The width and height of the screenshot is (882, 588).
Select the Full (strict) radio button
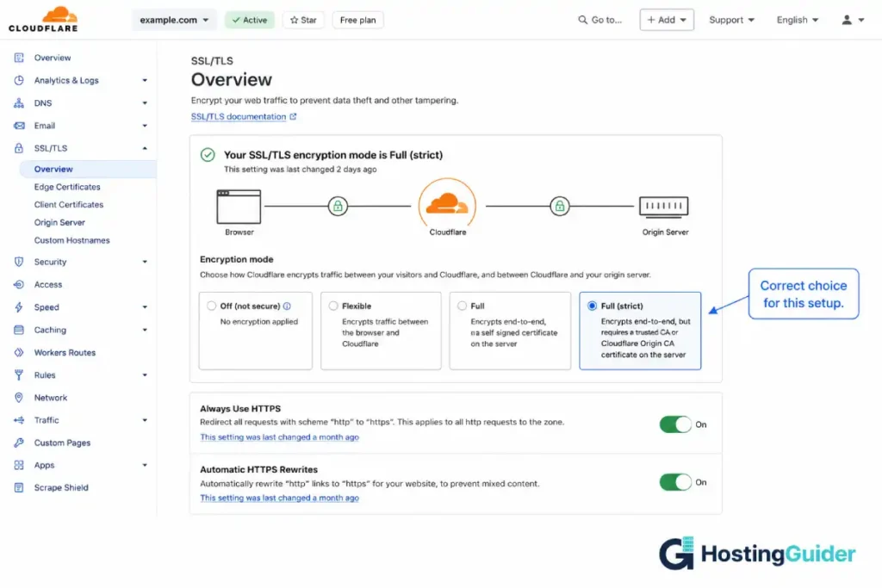(592, 306)
